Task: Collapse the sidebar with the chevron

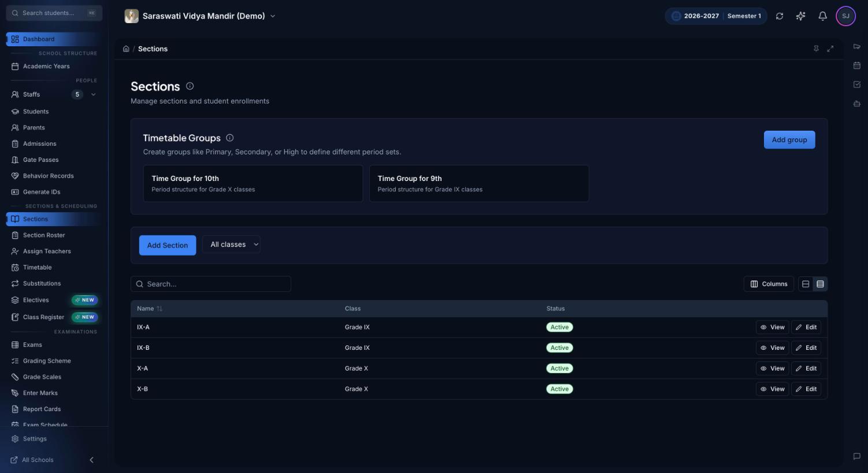Action: pyautogui.click(x=91, y=460)
